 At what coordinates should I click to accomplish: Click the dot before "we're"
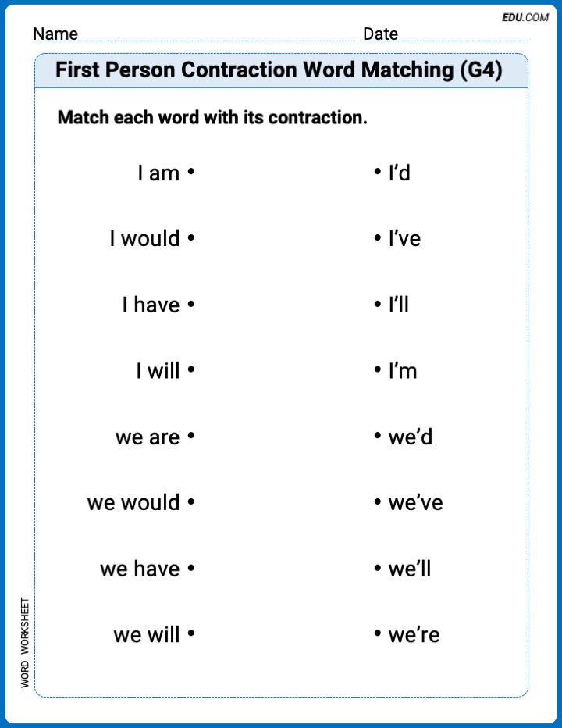(x=378, y=633)
